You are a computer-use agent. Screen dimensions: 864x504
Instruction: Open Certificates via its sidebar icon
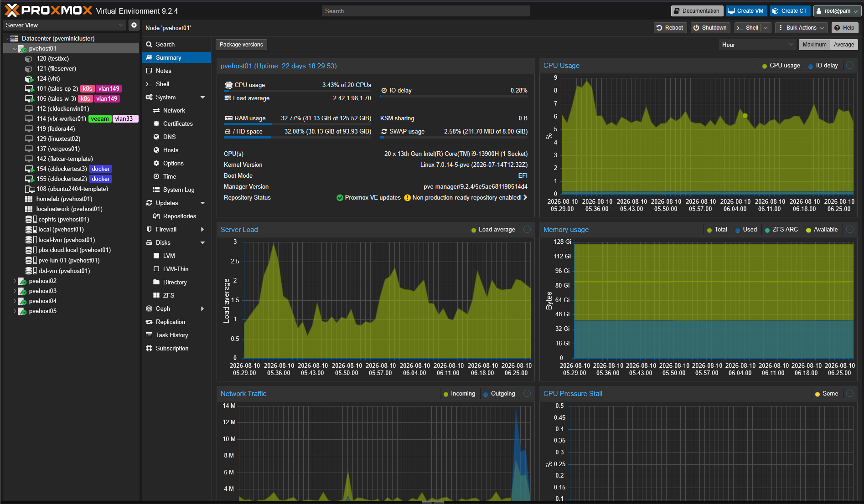point(156,123)
